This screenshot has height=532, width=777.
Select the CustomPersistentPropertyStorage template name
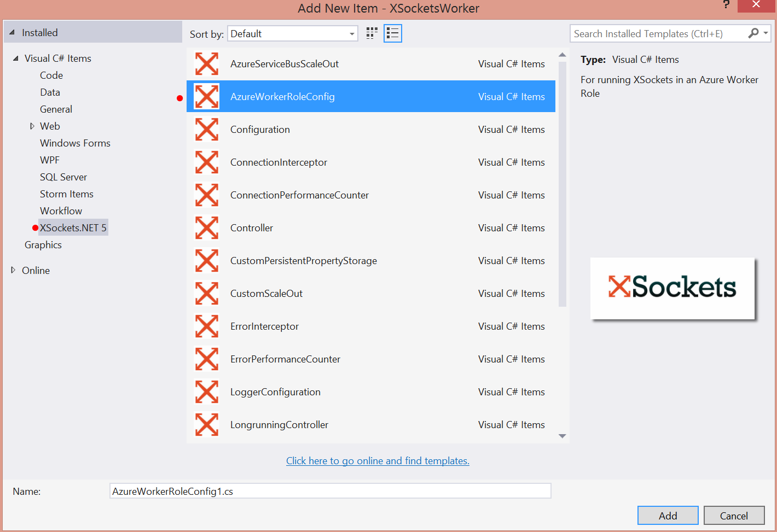click(304, 261)
